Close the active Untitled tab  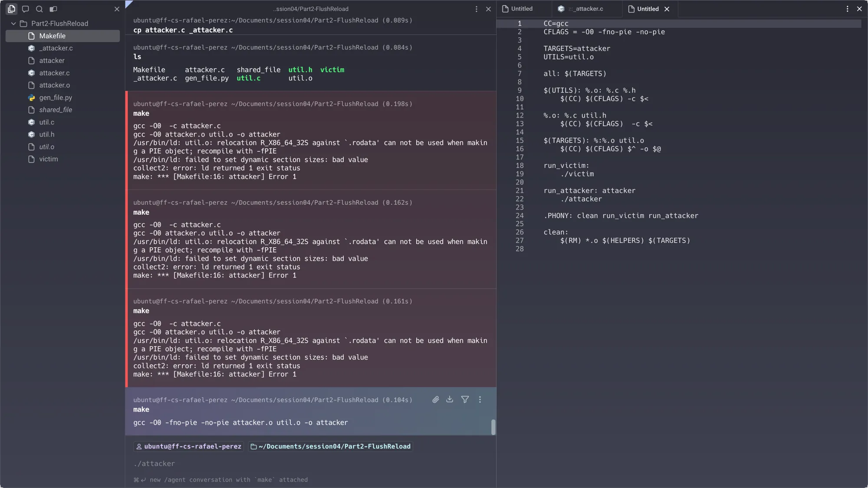pyautogui.click(x=667, y=9)
